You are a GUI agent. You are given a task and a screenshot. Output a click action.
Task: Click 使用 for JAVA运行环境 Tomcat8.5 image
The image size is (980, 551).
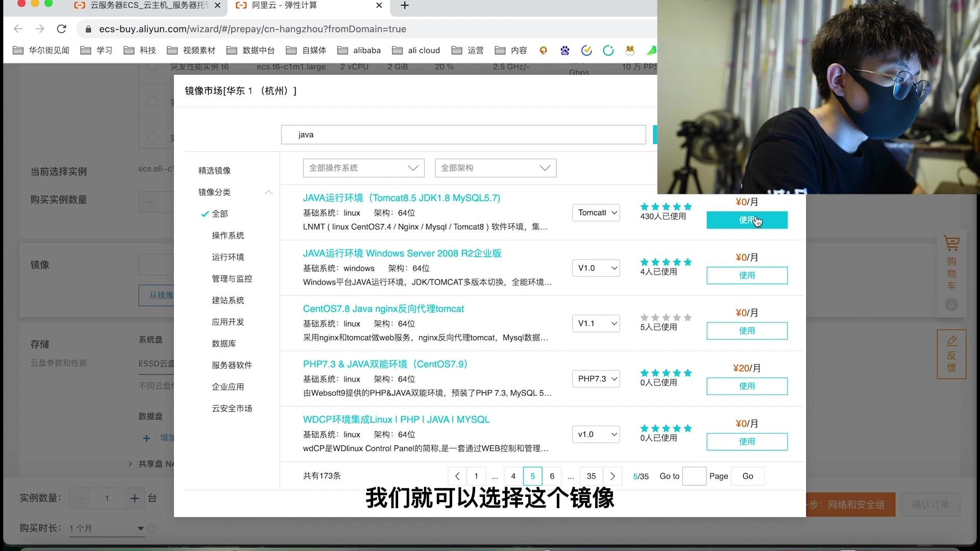point(747,220)
